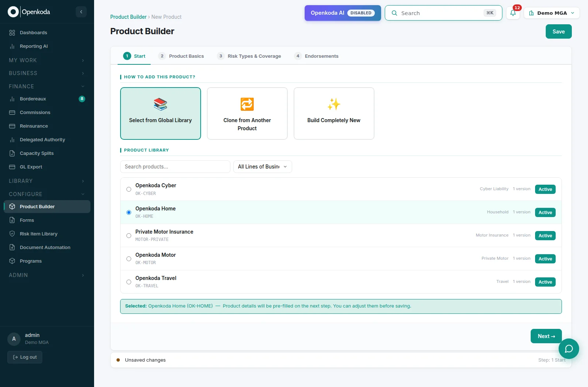Select the Openkoda Motor radio button
588x387 pixels.
pyautogui.click(x=129, y=259)
